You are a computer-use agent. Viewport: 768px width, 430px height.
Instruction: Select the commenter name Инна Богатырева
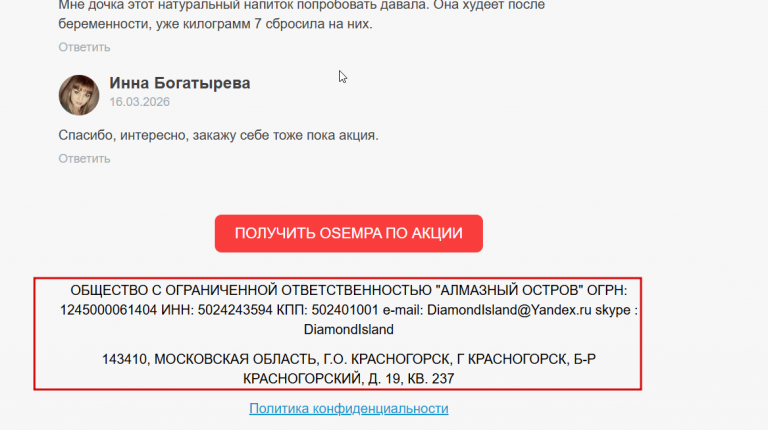click(179, 83)
